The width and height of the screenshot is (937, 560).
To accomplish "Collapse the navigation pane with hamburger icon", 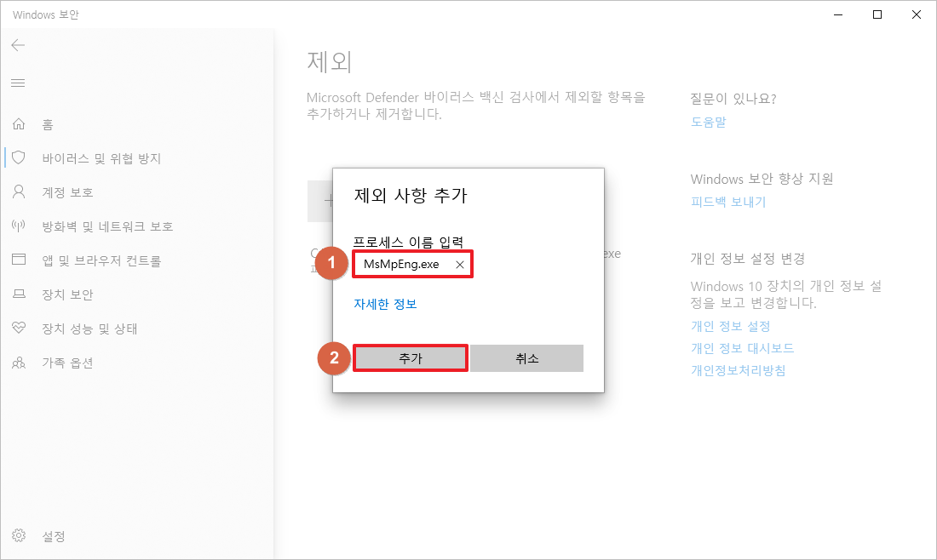I will point(18,83).
